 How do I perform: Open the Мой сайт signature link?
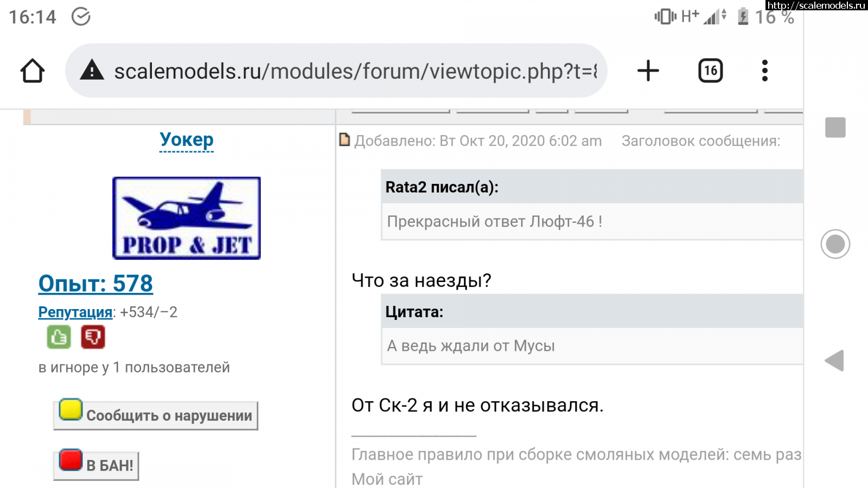click(387, 479)
